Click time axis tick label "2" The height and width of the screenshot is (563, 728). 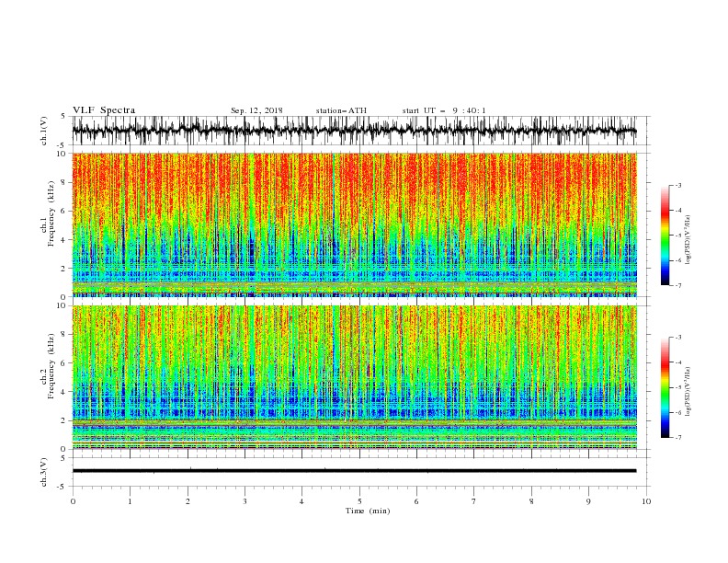point(188,501)
